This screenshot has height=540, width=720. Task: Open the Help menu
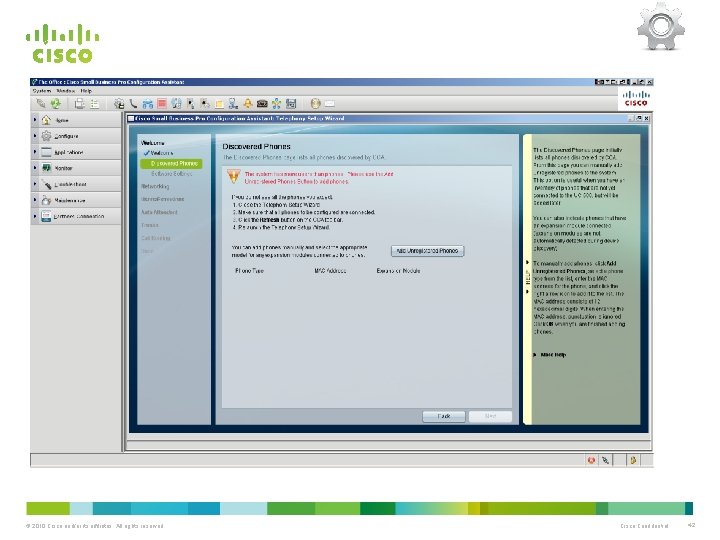(x=86, y=91)
